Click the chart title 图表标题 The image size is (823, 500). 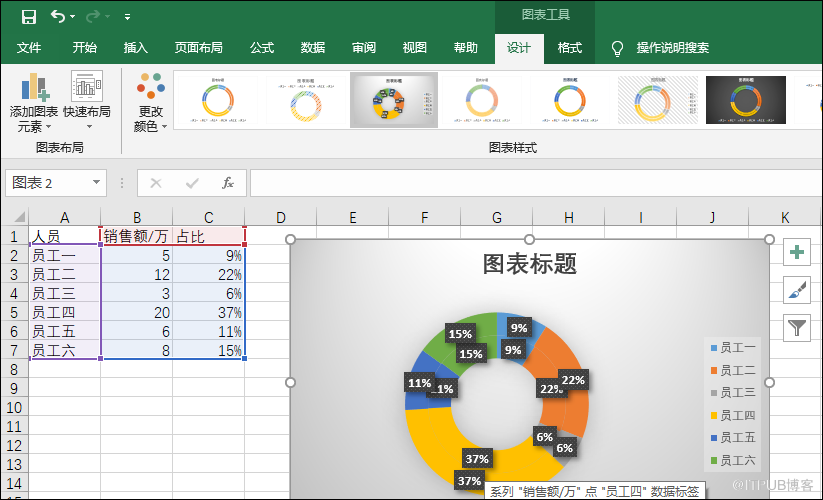click(529, 264)
